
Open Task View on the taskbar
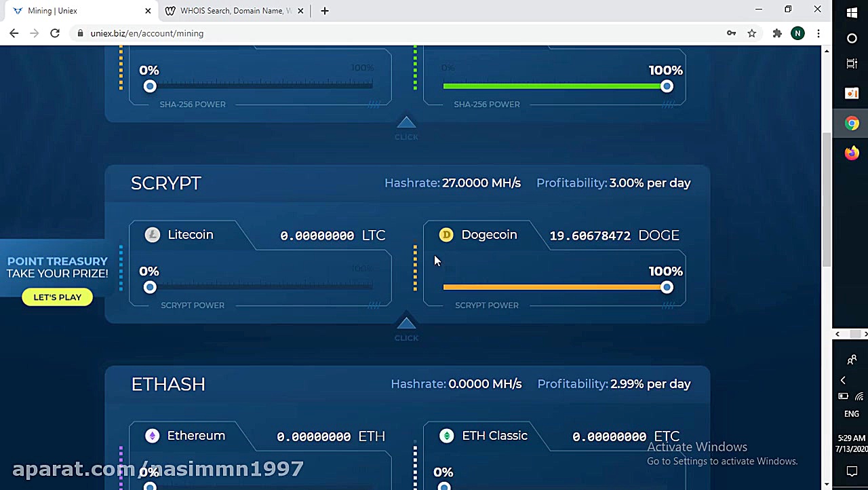tap(852, 64)
